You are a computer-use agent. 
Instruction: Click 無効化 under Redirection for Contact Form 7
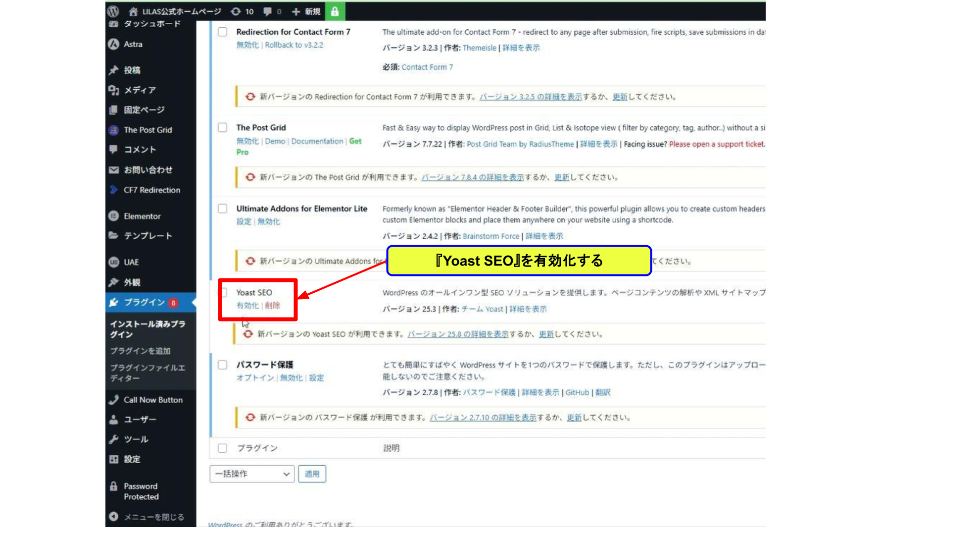tap(247, 45)
